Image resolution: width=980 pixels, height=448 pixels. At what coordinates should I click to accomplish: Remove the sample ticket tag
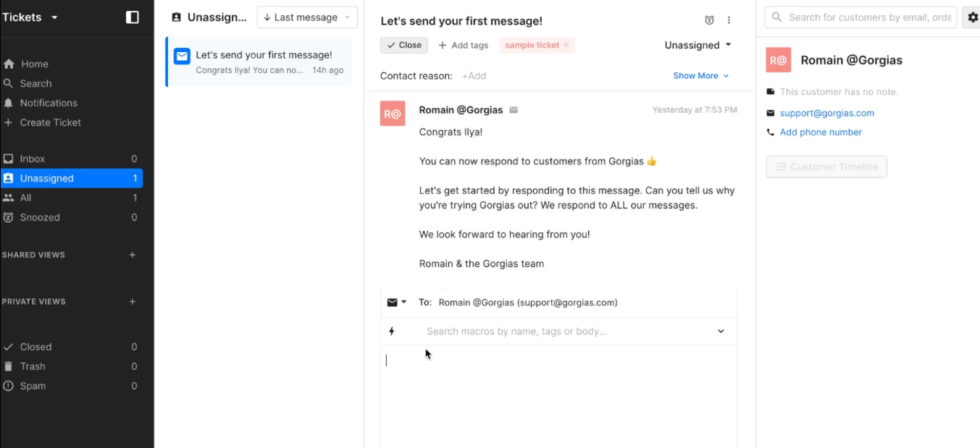[x=566, y=45]
